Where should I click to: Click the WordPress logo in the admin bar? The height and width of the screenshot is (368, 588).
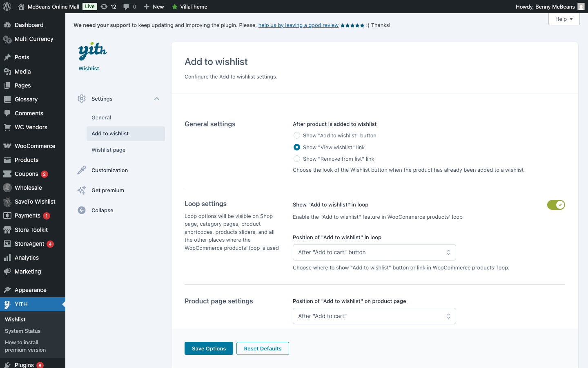click(x=7, y=7)
